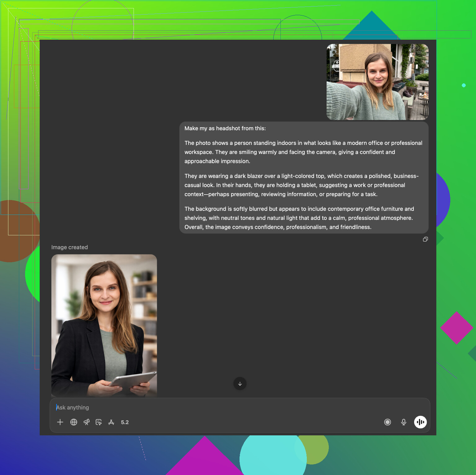Copy the sent message with copy icon
476x475 pixels.
425,239
